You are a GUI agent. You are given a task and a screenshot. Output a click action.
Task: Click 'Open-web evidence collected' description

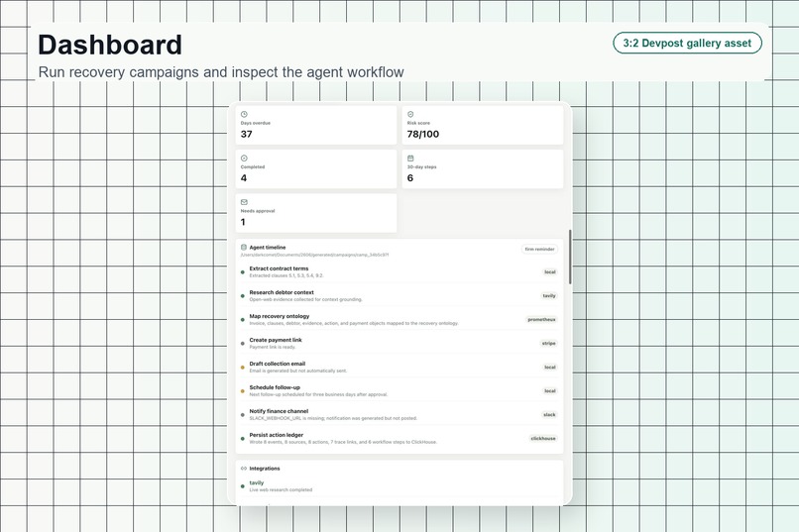point(305,299)
